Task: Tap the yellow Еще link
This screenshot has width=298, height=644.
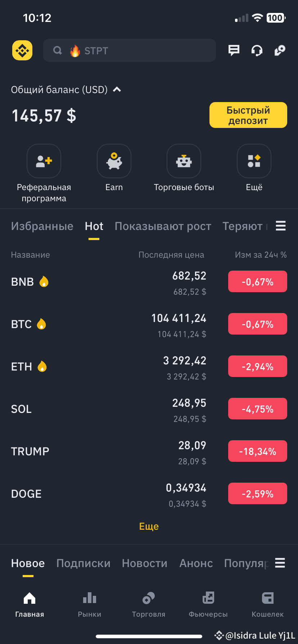Action: [x=149, y=526]
